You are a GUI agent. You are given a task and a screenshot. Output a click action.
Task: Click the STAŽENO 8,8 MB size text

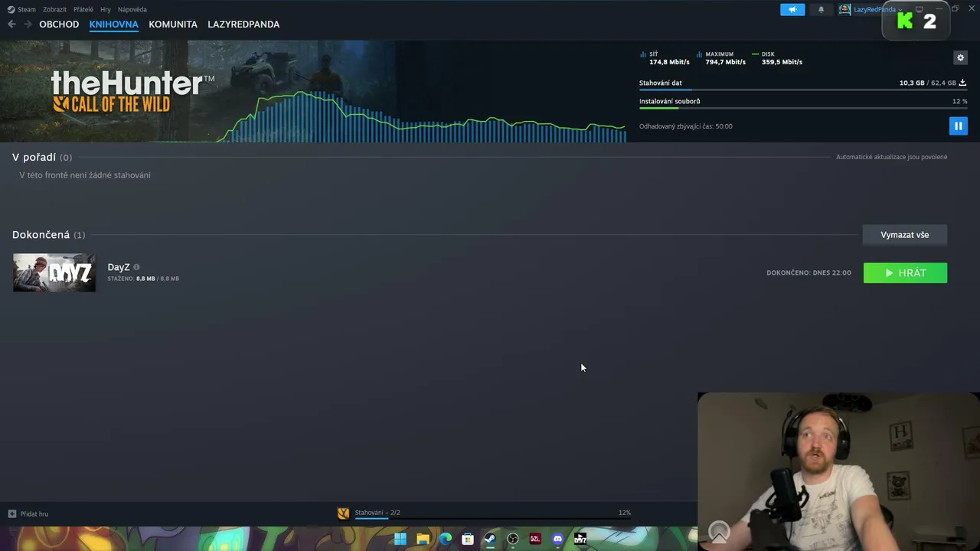click(x=143, y=279)
